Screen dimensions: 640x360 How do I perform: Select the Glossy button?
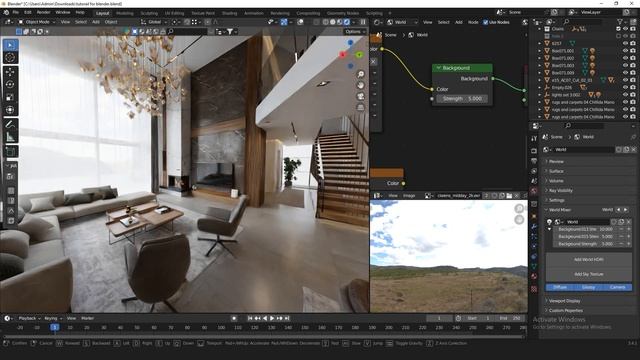[x=589, y=288]
